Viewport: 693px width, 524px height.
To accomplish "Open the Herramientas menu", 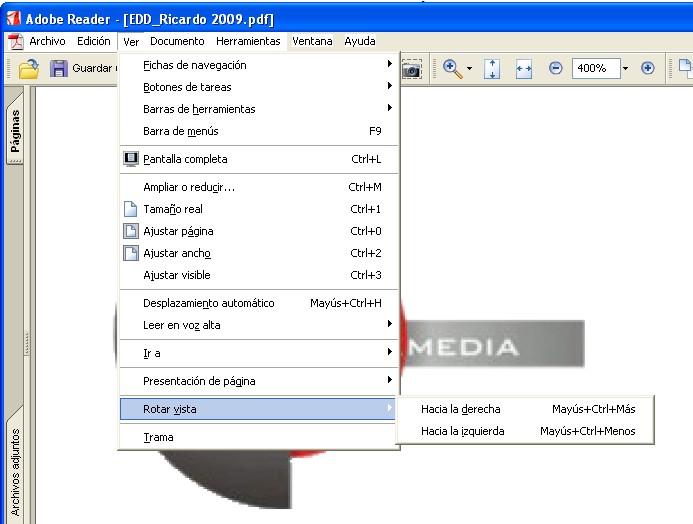I will click(248, 41).
